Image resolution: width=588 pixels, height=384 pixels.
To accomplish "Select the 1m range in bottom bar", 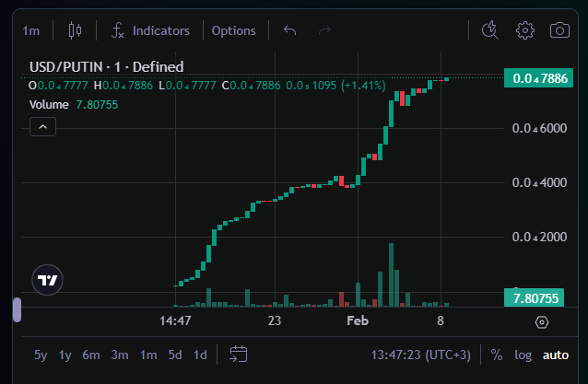I will (148, 355).
